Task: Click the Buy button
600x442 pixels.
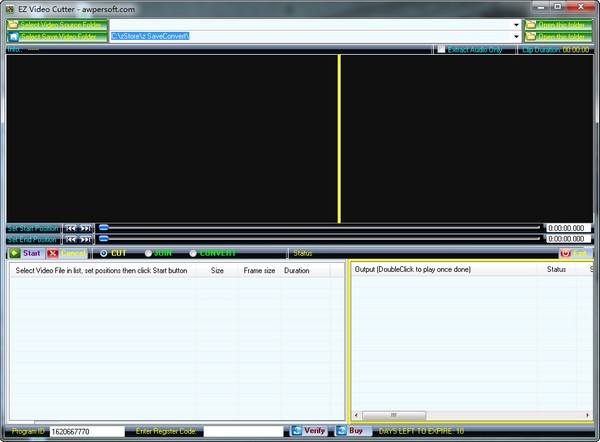Action: coord(353,431)
